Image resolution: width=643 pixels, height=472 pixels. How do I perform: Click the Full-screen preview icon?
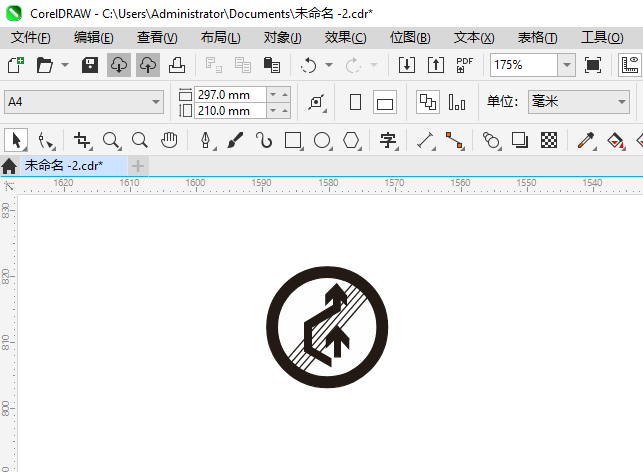pos(593,65)
